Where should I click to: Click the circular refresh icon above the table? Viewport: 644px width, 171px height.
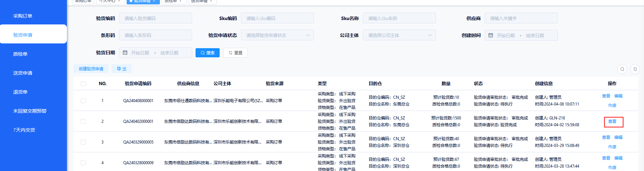635,69
